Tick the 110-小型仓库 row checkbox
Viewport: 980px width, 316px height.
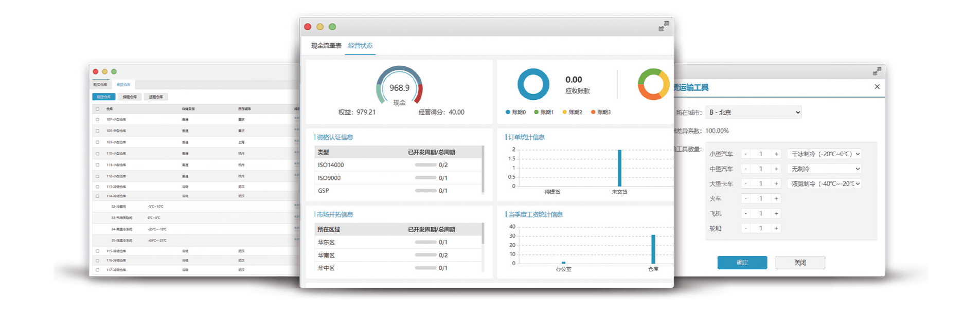97,154
